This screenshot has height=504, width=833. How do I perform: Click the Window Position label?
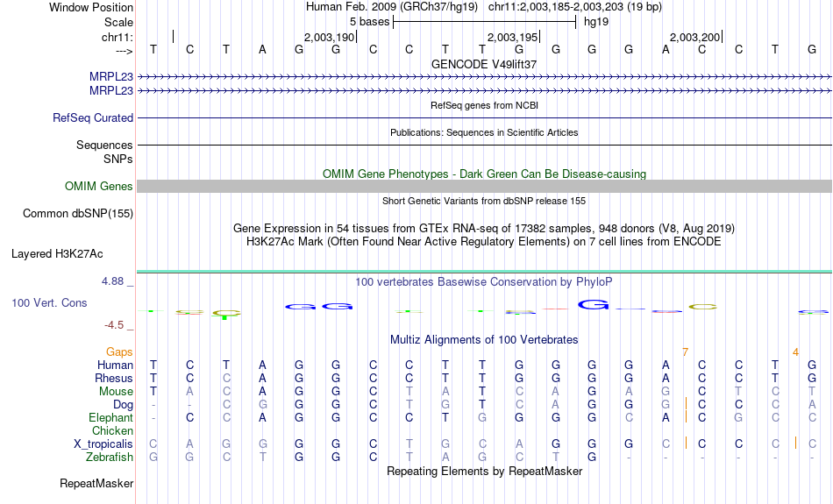pyautogui.click(x=91, y=7)
